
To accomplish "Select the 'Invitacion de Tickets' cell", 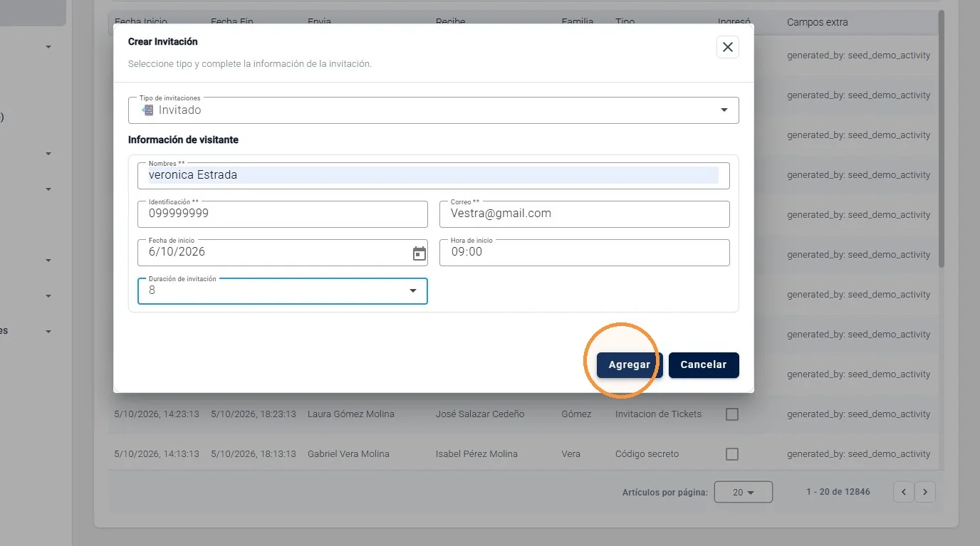I will tap(658, 414).
